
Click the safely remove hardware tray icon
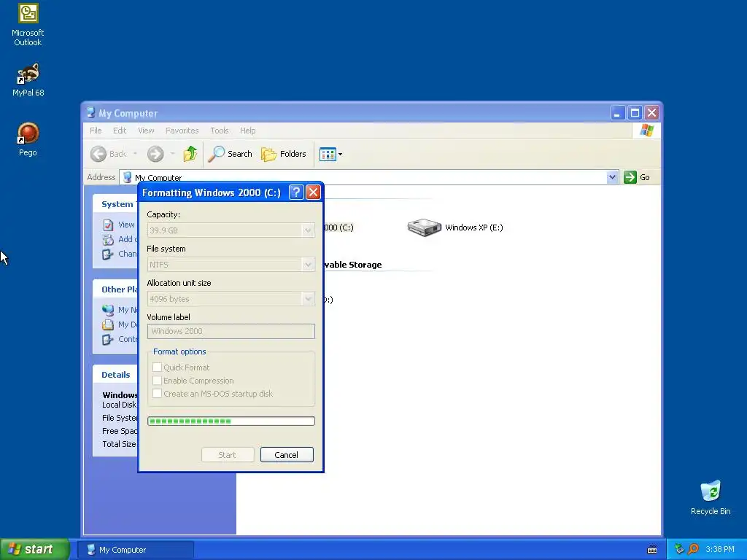tap(679, 549)
